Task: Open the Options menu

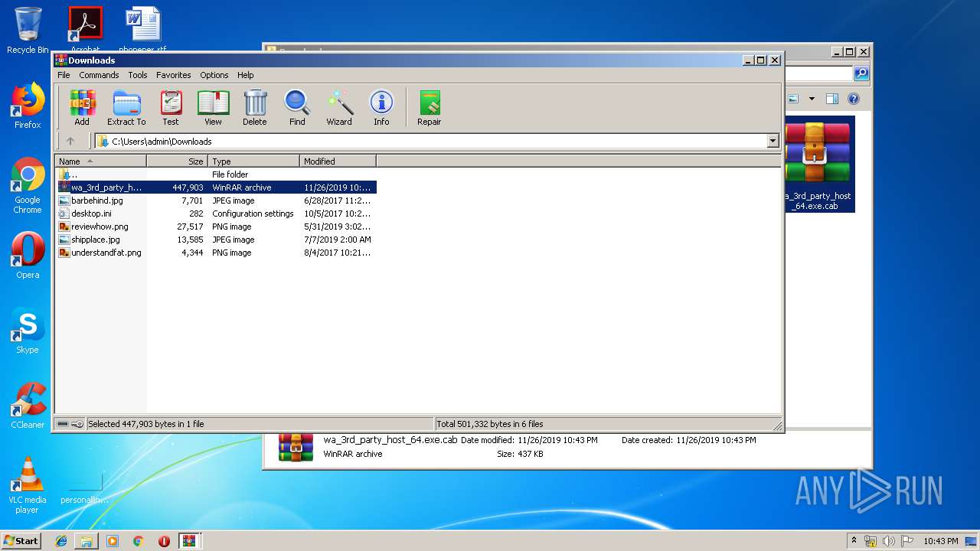Action: 214,75
